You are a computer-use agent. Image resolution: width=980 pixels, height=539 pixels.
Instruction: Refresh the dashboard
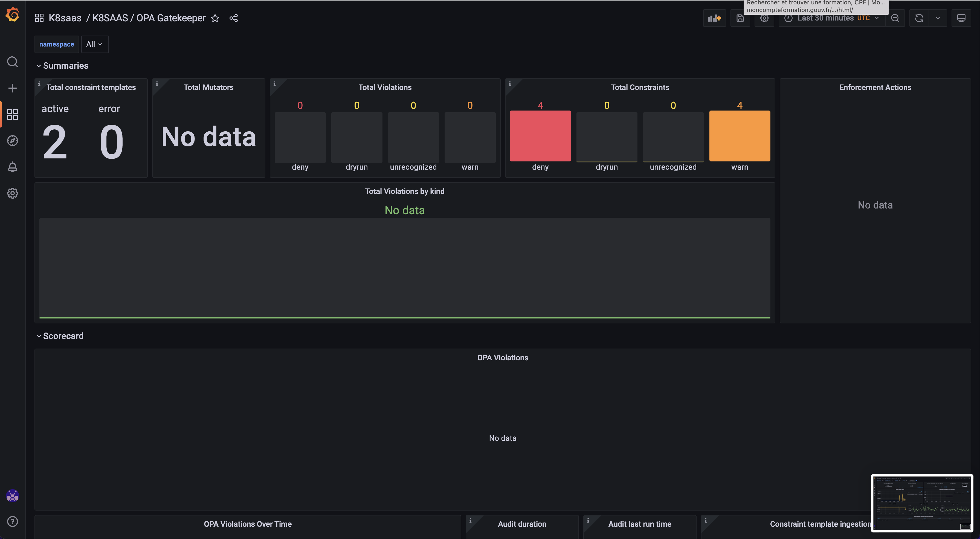click(x=919, y=18)
